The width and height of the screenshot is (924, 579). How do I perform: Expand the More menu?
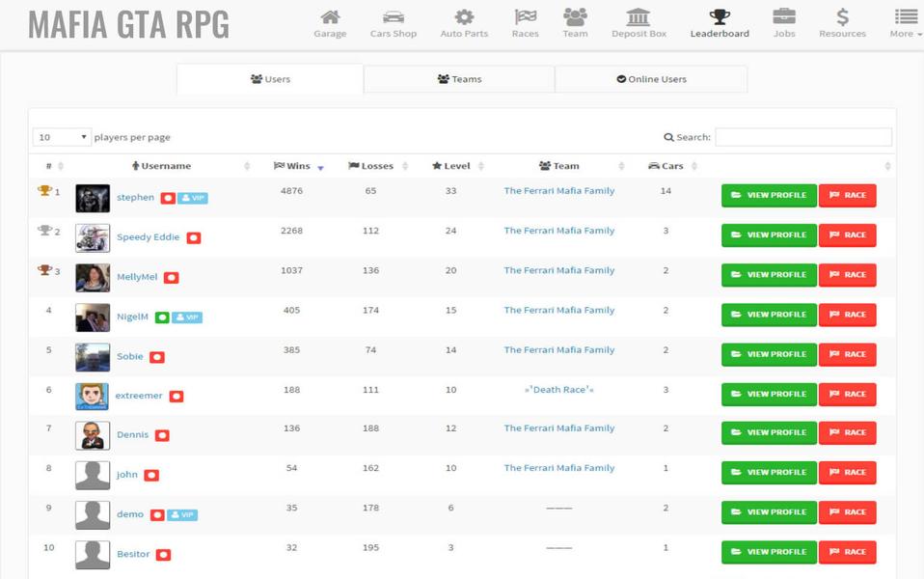coord(906,23)
